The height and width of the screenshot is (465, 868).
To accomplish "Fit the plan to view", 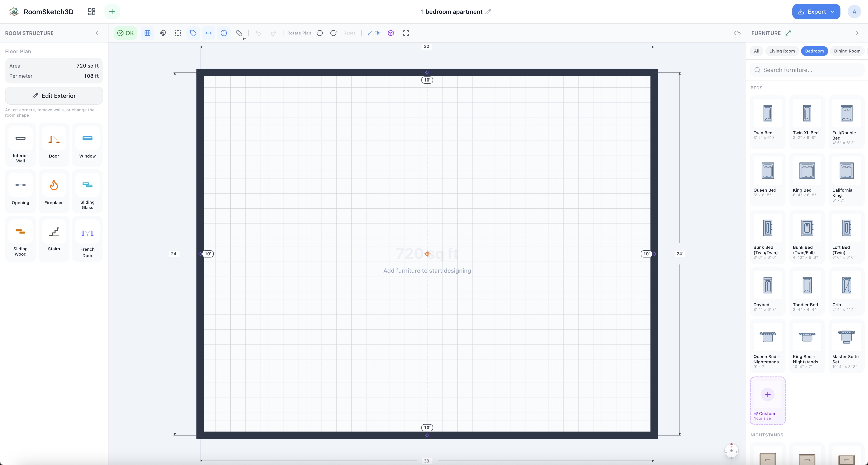I will (373, 33).
